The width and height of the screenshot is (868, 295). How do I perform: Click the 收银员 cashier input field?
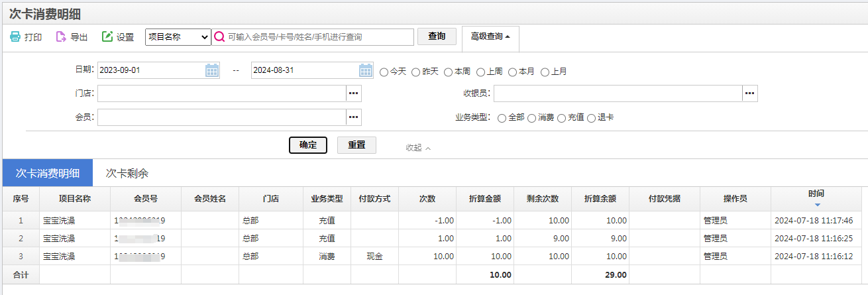618,93
